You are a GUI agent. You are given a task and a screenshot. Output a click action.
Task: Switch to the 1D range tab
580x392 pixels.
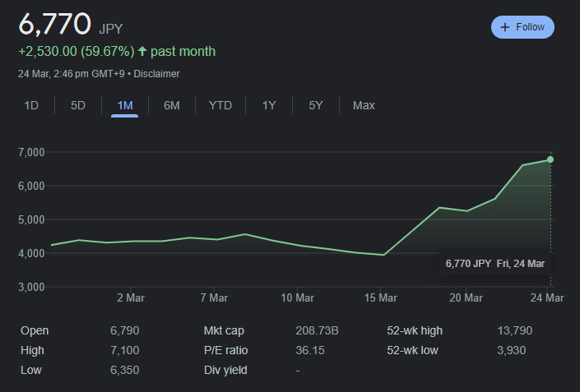(x=31, y=106)
